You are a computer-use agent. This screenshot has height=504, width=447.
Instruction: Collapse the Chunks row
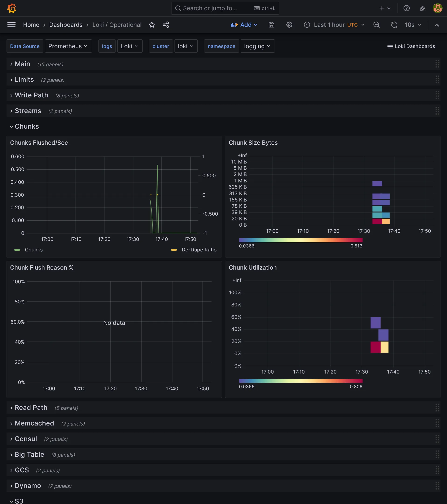(27, 126)
